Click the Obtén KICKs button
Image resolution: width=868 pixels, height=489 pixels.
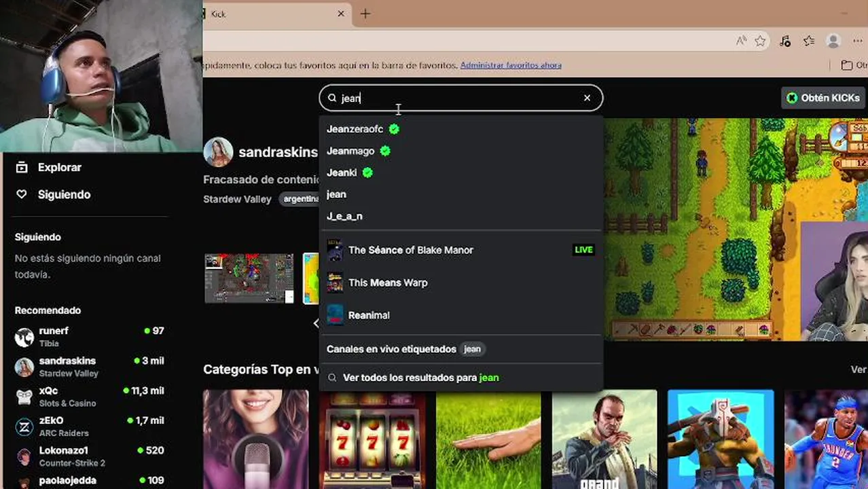coord(823,98)
